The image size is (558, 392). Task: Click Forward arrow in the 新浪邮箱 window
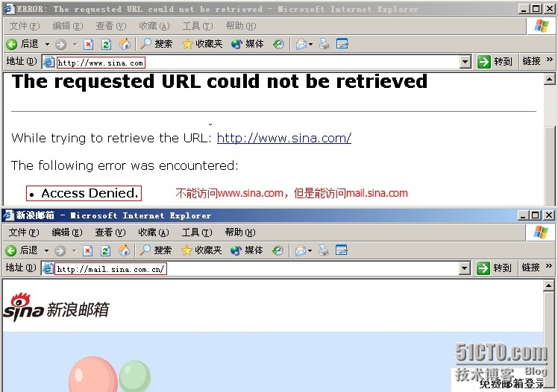coord(60,250)
